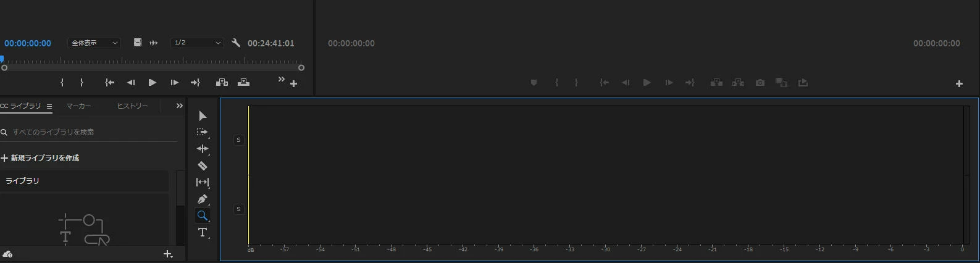980x263 pixels.
Task: Switch to the マーカー tab
Action: click(78, 106)
